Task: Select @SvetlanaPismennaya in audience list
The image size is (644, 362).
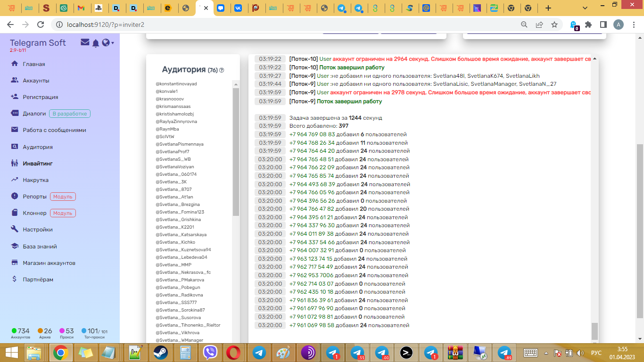Action: coord(180,144)
